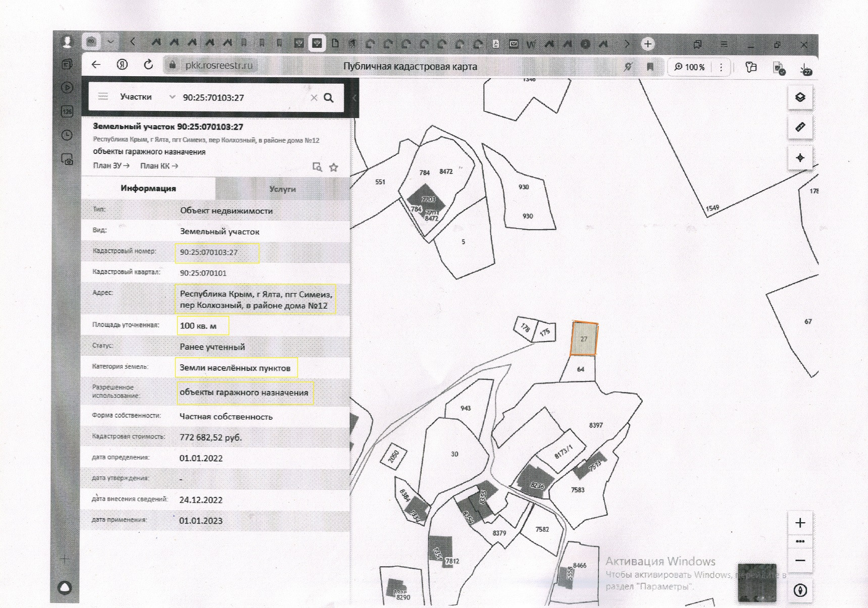
Task: Reload the cadastral map page
Action: click(x=148, y=65)
